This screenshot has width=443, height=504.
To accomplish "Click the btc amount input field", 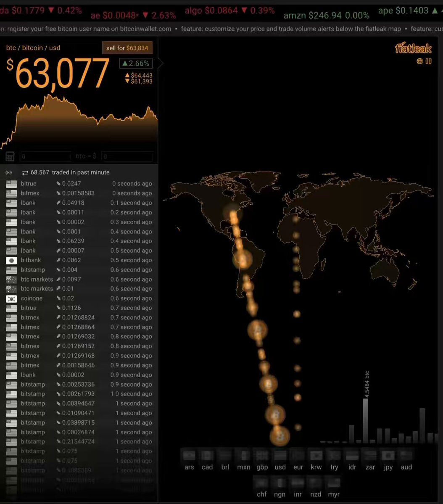I will point(45,156).
